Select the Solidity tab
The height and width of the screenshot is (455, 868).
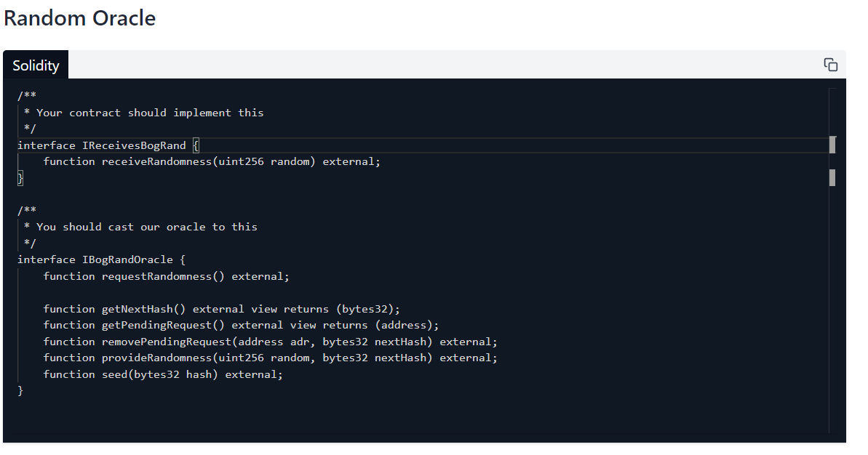point(36,65)
